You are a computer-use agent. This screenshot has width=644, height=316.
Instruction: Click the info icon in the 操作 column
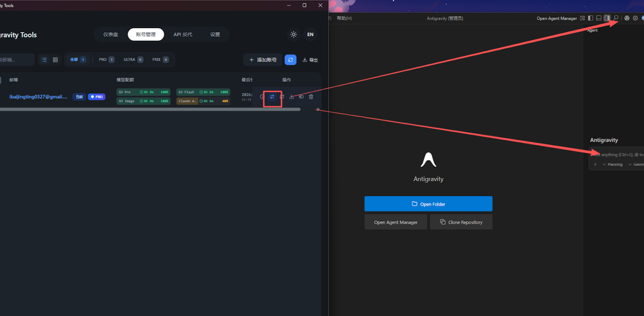click(263, 97)
